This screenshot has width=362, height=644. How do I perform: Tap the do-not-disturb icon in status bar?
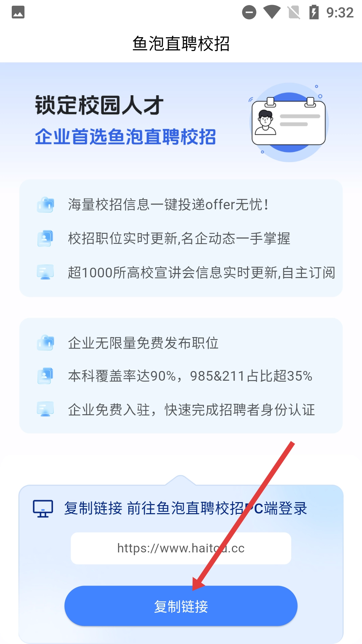(249, 13)
